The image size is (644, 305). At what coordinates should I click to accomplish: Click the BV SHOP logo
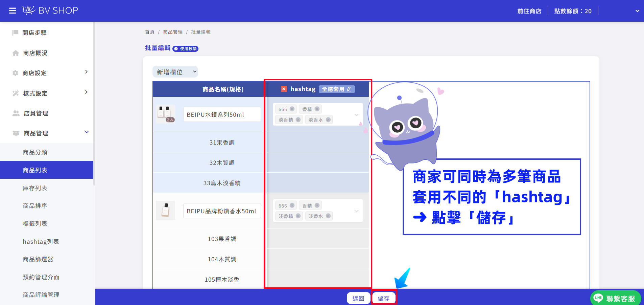(x=50, y=10)
